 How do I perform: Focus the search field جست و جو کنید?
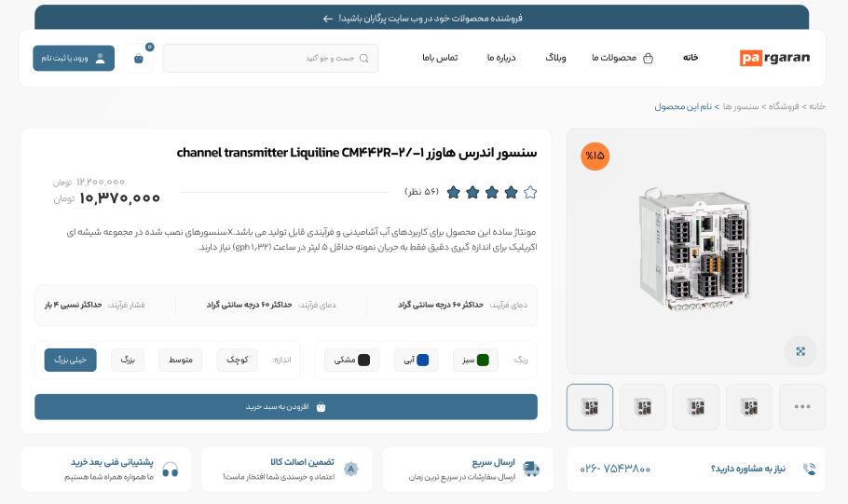[x=270, y=59]
